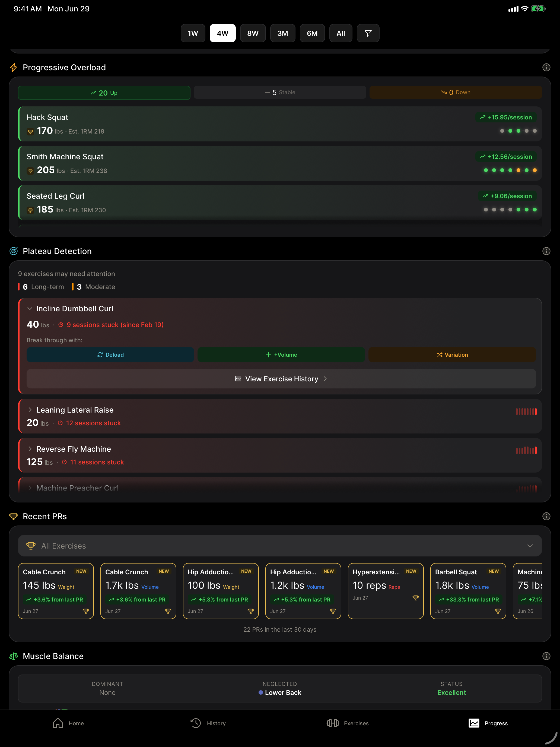Tap trophy on Cable Crunch 145 lbs card
The image size is (560, 747).
pyautogui.click(x=86, y=611)
